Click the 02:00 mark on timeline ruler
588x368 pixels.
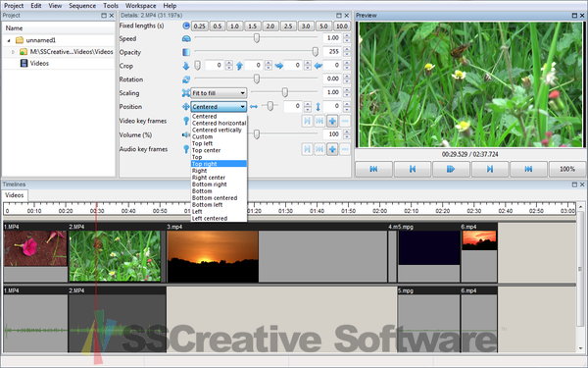click(379, 210)
